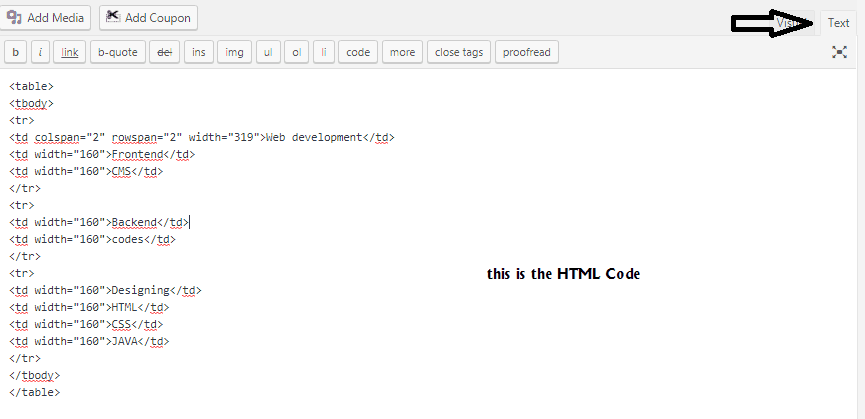The image size is (865, 419).
Task: Click the Designing cell code line
Action: (105, 291)
